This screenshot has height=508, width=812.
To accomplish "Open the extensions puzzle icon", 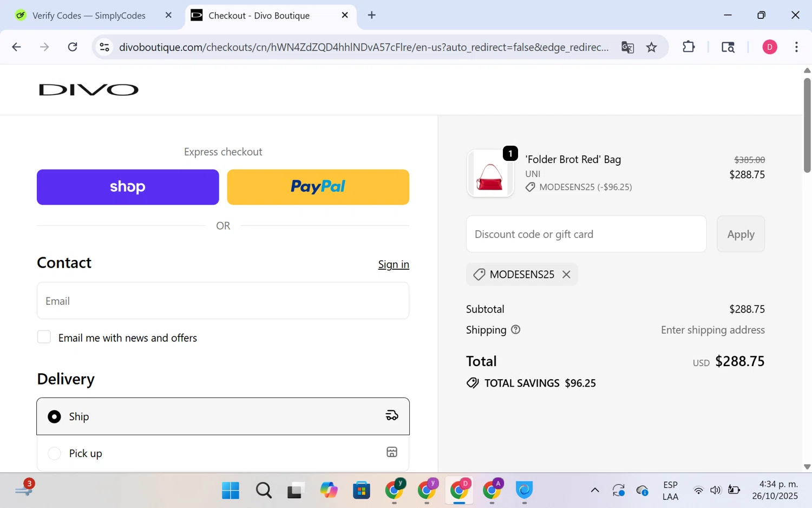I will (689, 47).
